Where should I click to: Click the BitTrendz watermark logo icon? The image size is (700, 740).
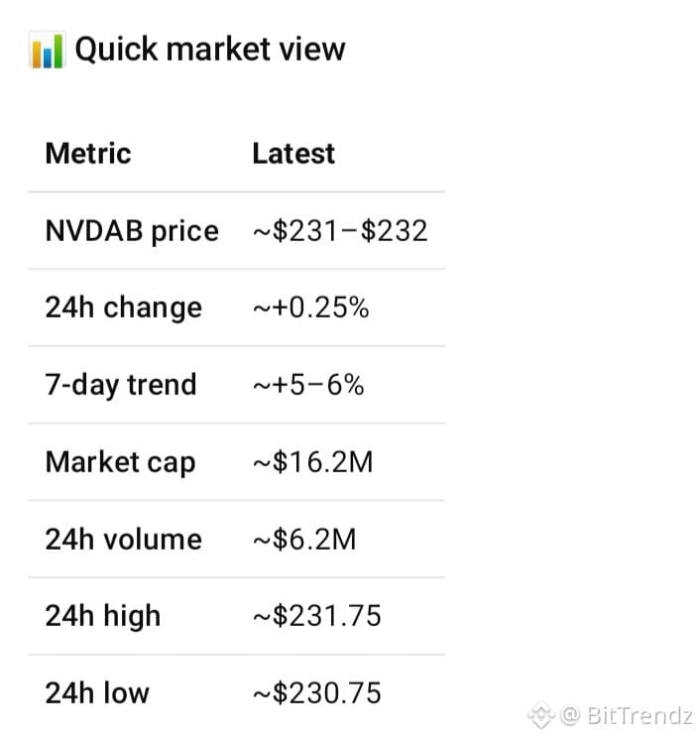[x=540, y=715]
